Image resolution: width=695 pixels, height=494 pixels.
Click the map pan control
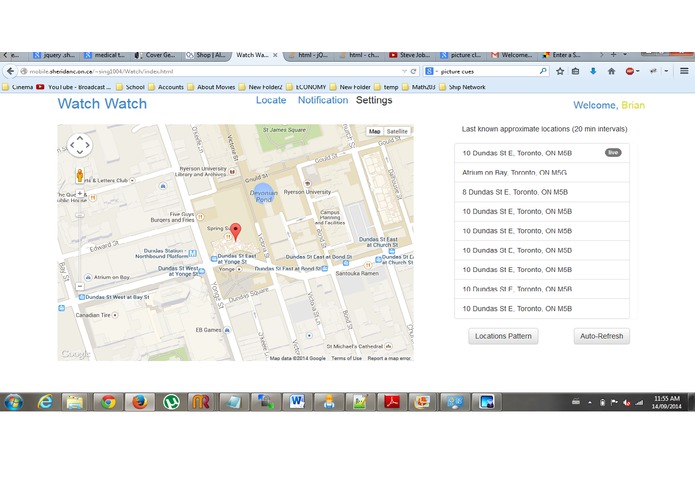coord(80,145)
